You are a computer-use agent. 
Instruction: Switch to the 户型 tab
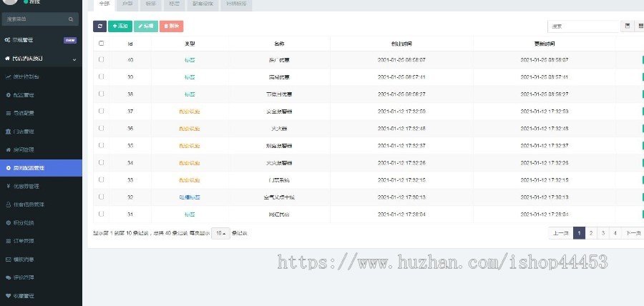pyautogui.click(x=128, y=4)
